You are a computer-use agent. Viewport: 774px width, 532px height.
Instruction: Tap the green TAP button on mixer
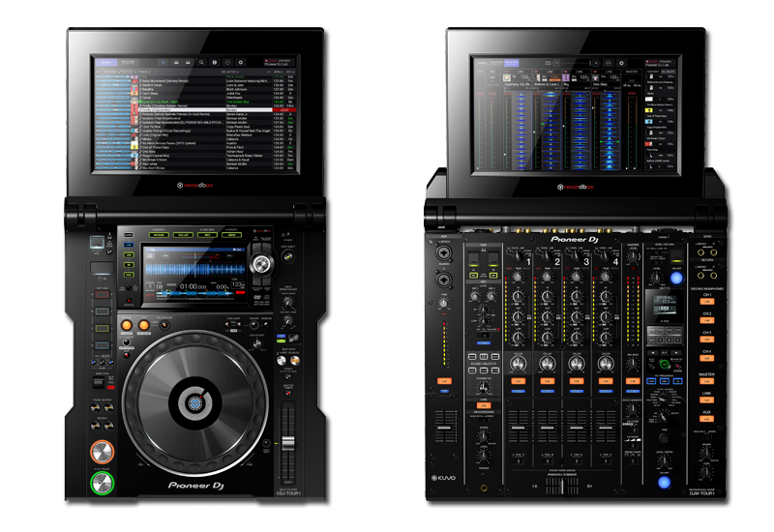pyautogui.click(x=665, y=365)
